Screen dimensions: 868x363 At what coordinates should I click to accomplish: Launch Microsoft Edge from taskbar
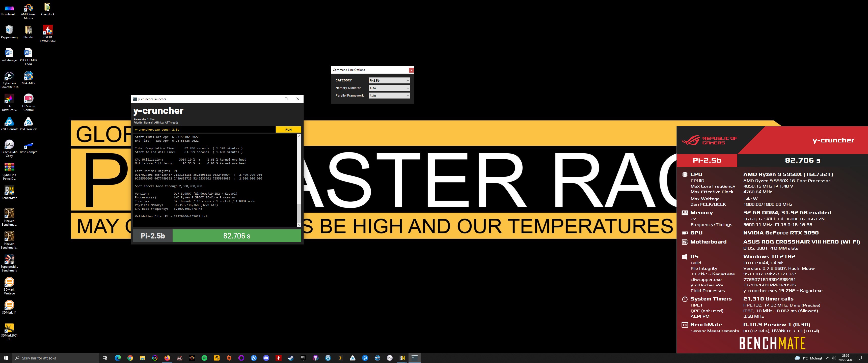point(118,358)
